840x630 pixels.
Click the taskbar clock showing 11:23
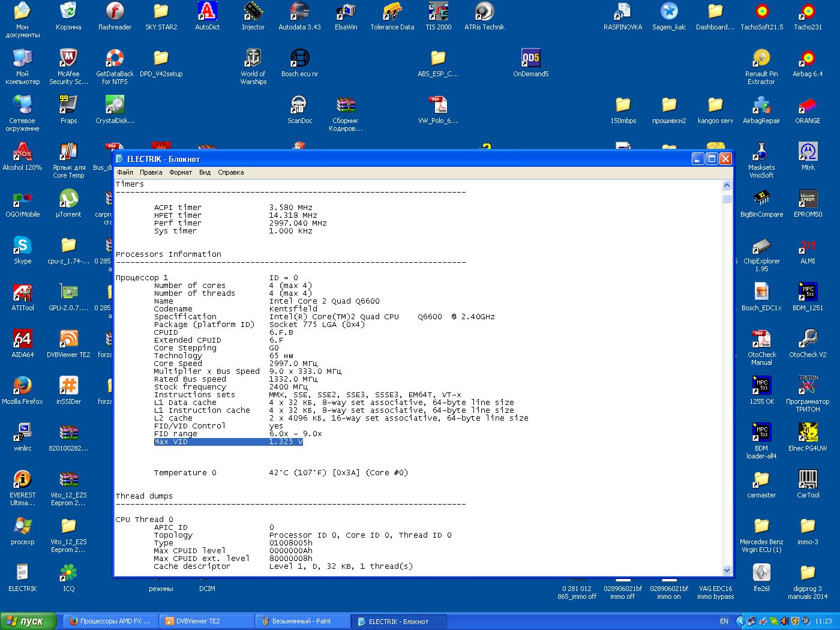click(823, 621)
